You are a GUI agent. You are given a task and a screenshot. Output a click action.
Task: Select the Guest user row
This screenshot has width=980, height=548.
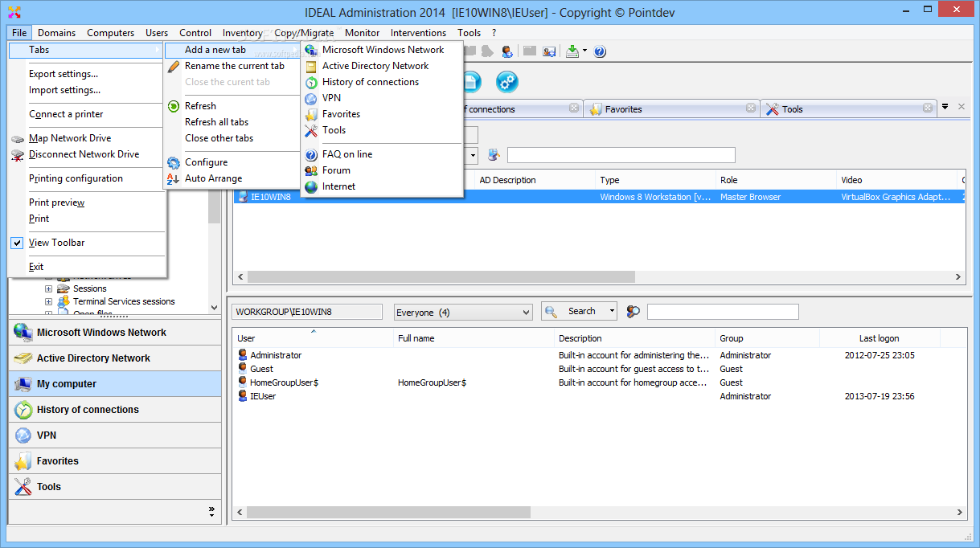tap(598, 369)
